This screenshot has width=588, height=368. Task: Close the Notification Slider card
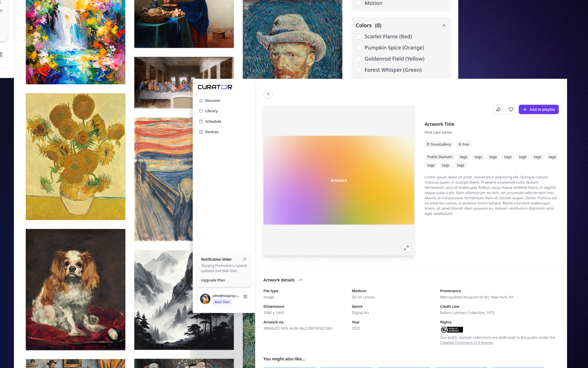pos(245,259)
